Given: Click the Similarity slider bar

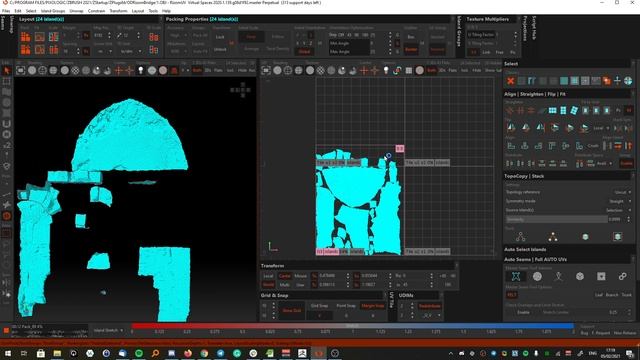Looking at the screenshot, I should coord(556,220).
